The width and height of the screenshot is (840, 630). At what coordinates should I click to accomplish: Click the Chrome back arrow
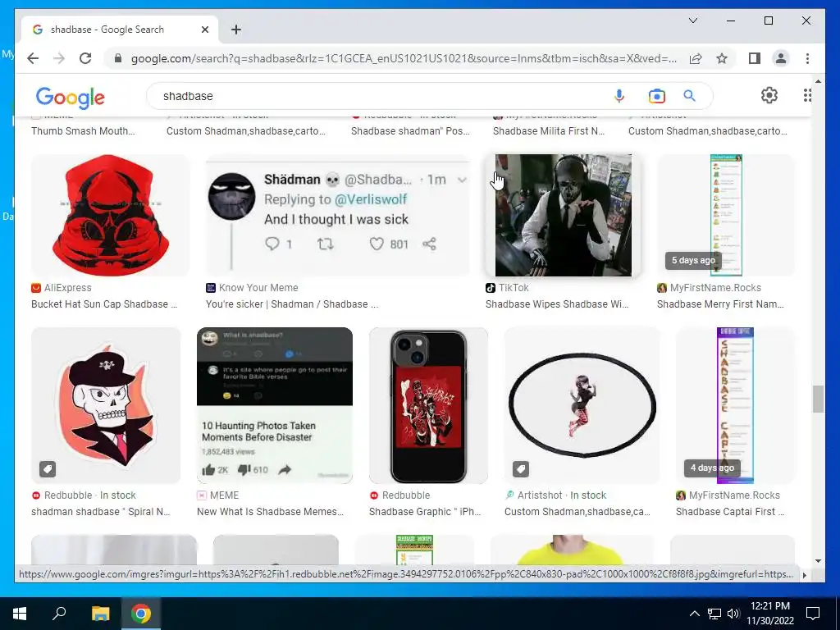[33, 58]
